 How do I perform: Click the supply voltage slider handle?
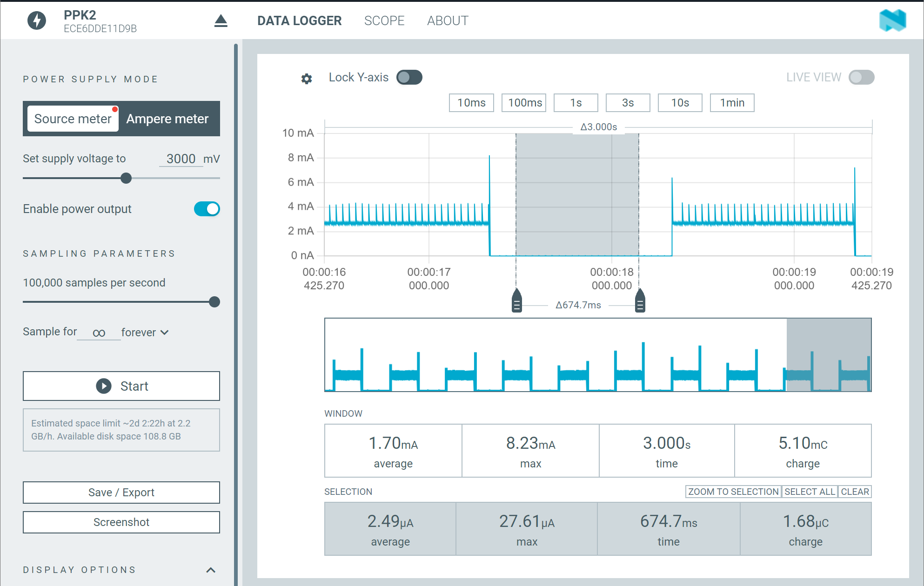pos(126,178)
